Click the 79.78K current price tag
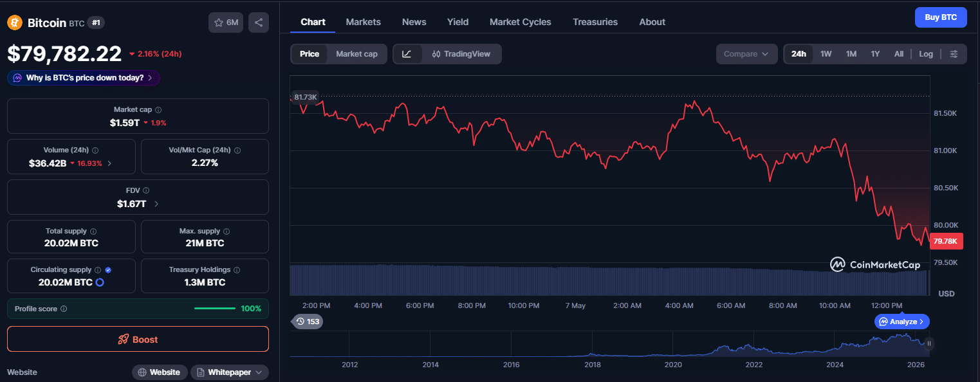 point(946,242)
